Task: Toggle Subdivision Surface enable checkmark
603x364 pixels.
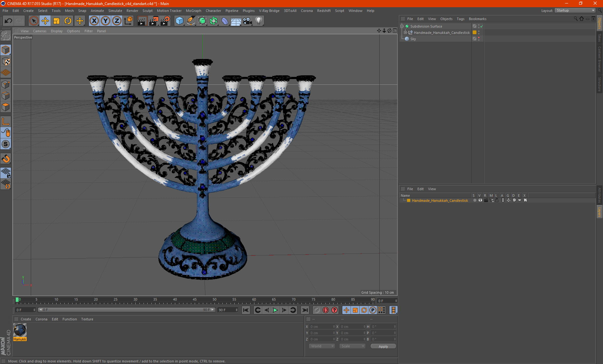Action: 481,26
